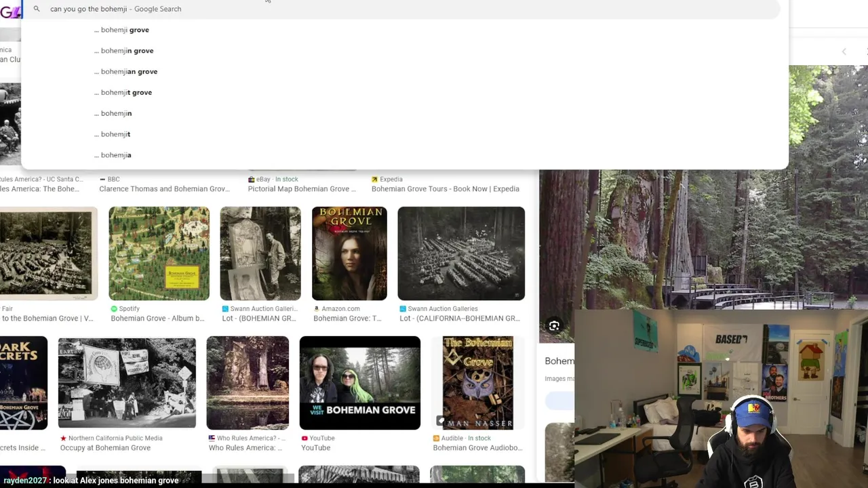868x488 pixels.
Task: Open the 'Pictorial Map Bohemian Grove' eBay link
Action: pos(302,189)
